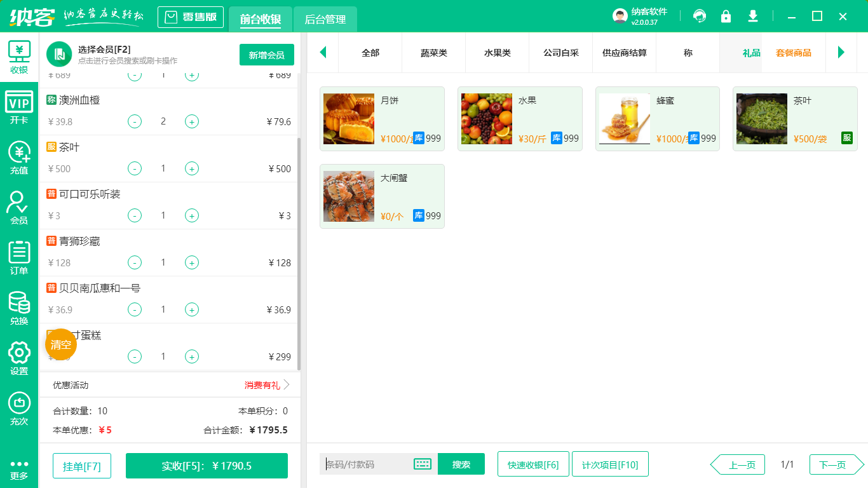Select the 水果类 fruit category tab
This screenshot has width=868, height=488.
click(497, 53)
